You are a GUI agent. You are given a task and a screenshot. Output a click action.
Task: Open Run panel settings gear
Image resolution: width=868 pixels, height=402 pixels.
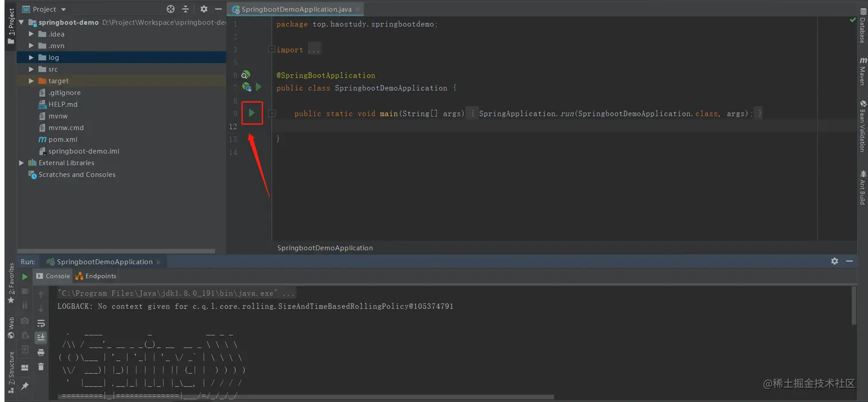[x=834, y=261]
